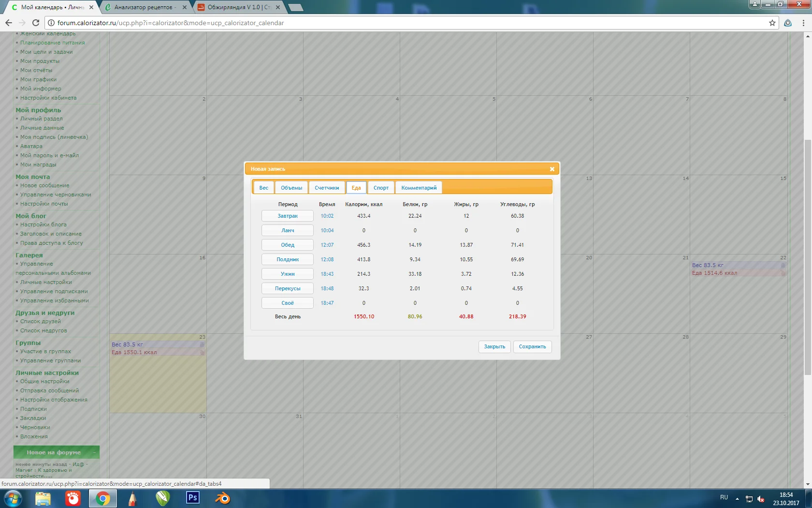Click the Ужин time link 18:43
812x508 pixels.
click(x=327, y=274)
